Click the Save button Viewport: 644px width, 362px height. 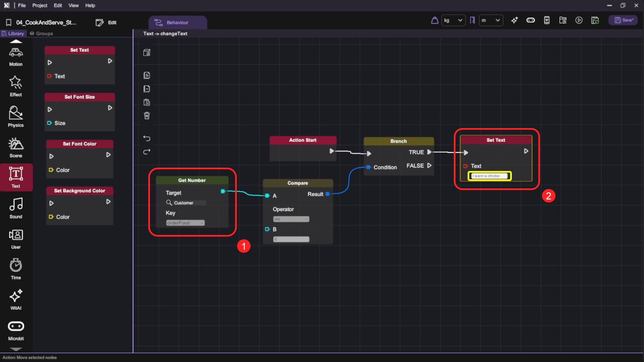click(624, 20)
